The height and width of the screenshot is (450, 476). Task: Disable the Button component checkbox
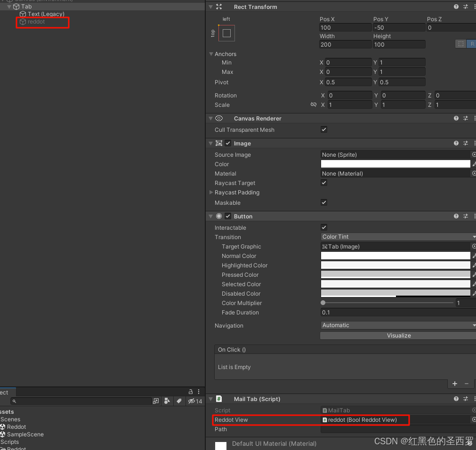pos(228,216)
